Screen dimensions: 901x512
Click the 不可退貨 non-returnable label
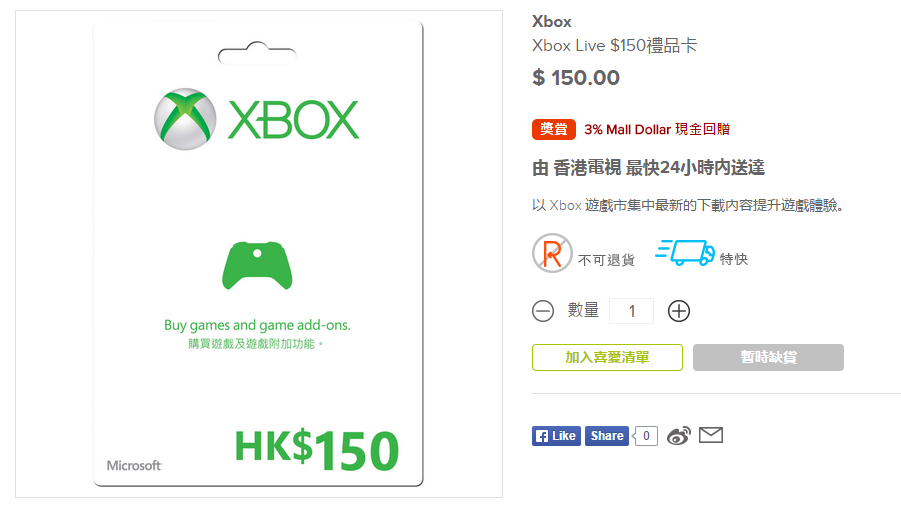coord(606,260)
